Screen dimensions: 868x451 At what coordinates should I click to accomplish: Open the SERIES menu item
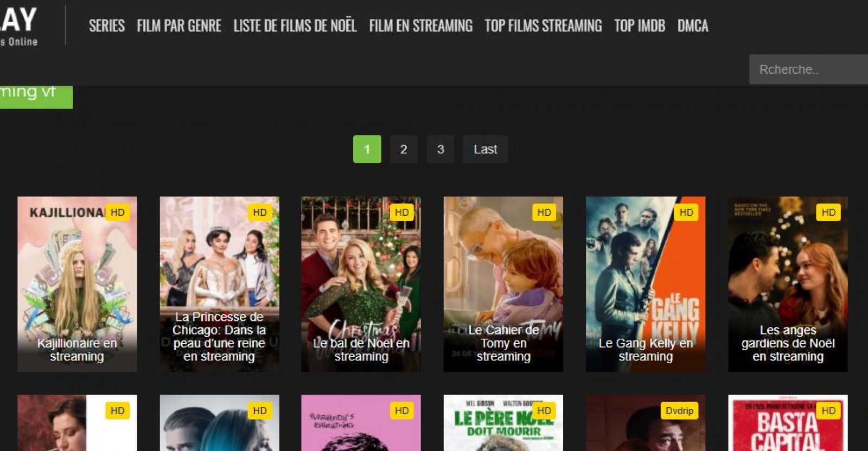[106, 25]
